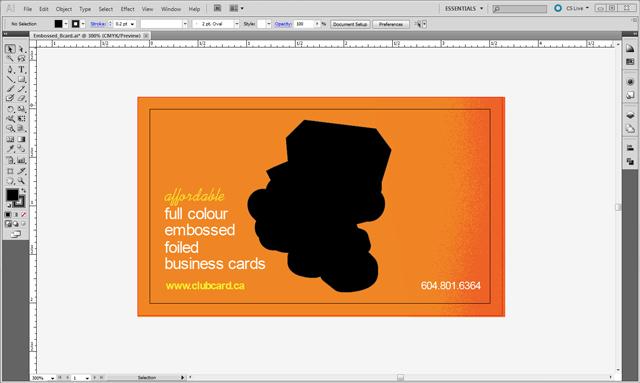
Task: Select the Zoom magnifier tool
Action: 22,181
